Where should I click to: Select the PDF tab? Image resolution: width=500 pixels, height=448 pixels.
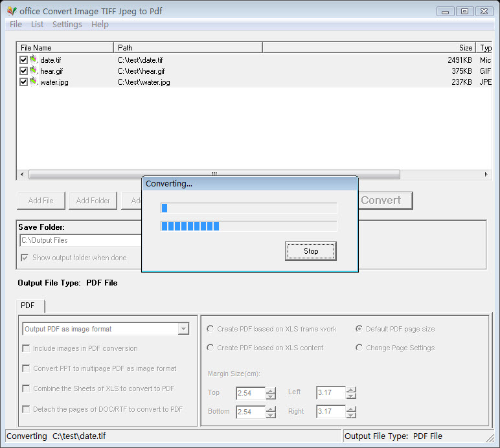(28, 306)
